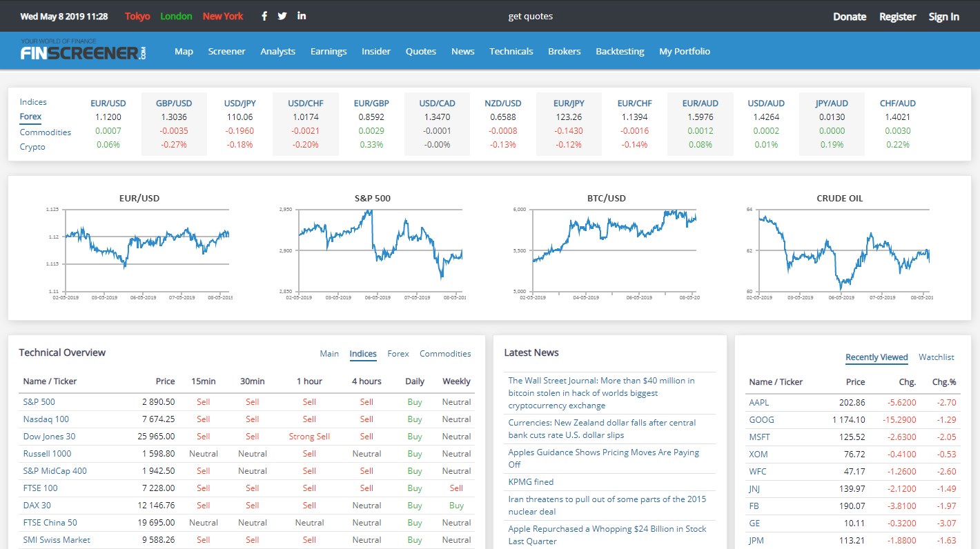Viewport: 980px width, 549px height.
Task: Open Apples Guidance pricing news
Action: [604, 459]
